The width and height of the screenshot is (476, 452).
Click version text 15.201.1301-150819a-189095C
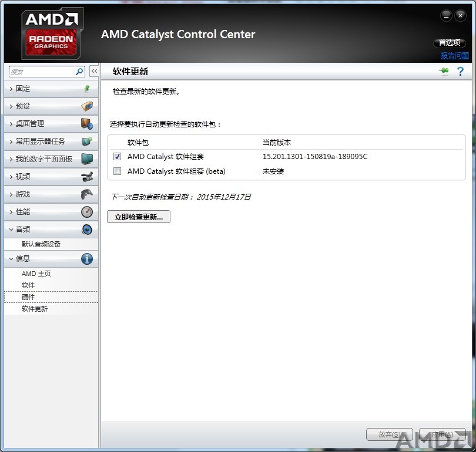(315, 156)
